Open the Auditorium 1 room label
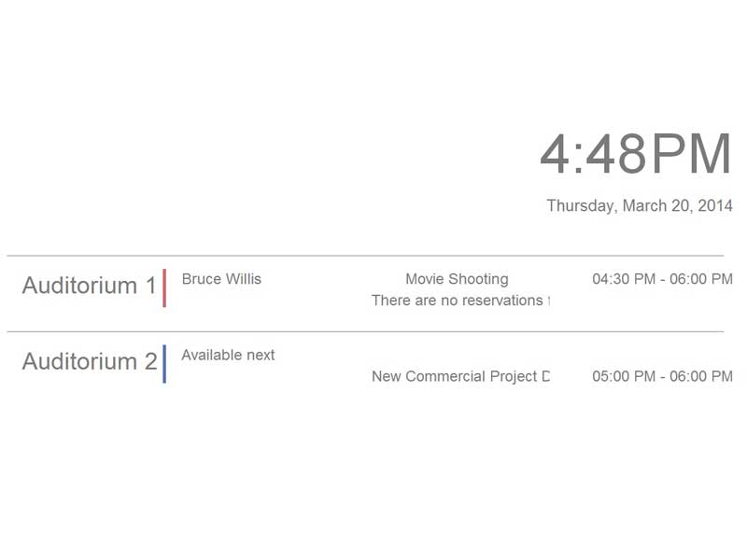Viewport: 747px width, 560px height. 89,286
